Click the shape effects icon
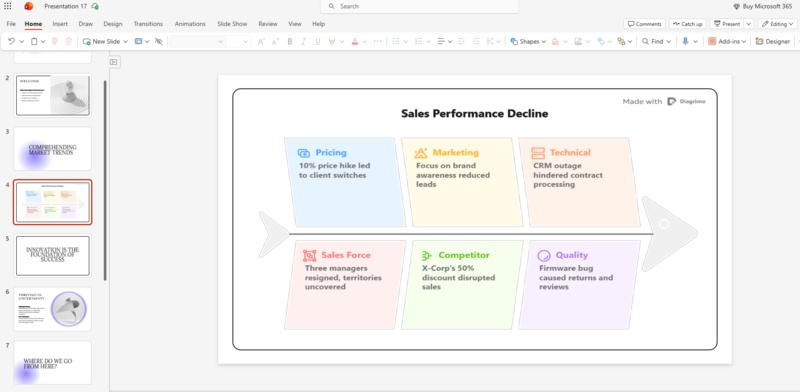Screen dimensions: 800x392 click(x=601, y=41)
